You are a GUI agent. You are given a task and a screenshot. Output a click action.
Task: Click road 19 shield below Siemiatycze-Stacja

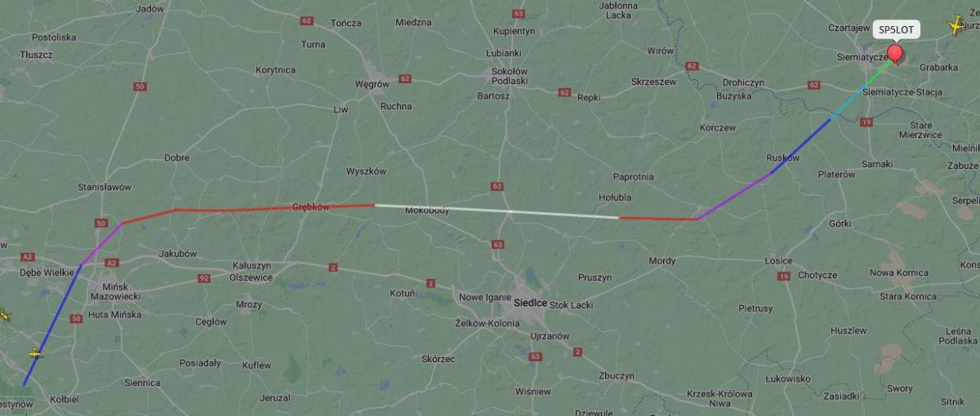tap(866, 122)
